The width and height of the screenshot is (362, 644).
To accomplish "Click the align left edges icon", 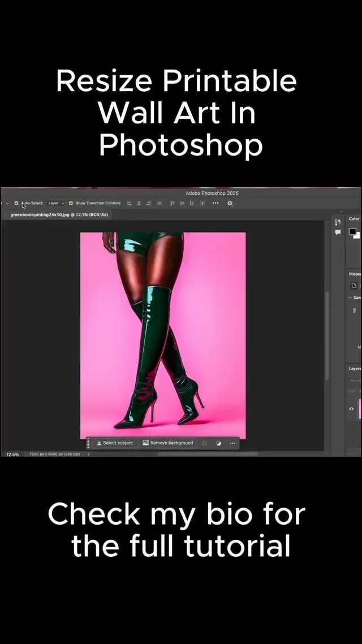I will coord(130,203).
